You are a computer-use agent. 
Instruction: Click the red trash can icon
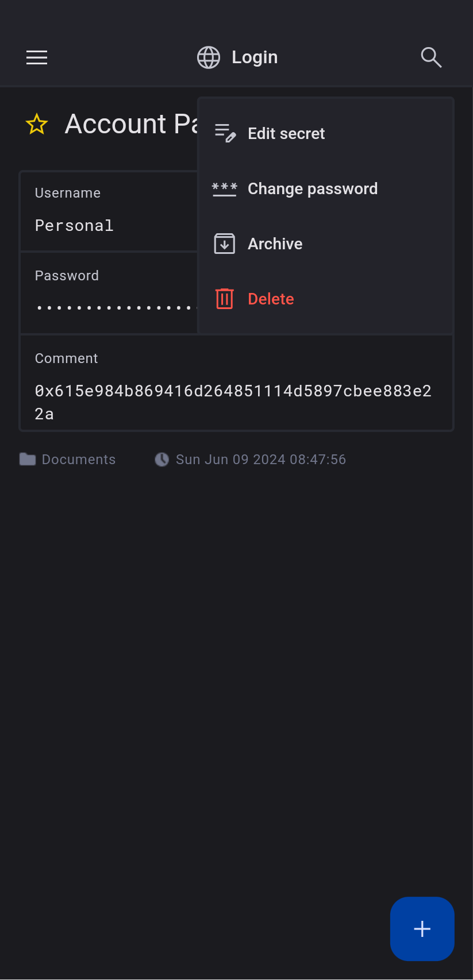point(225,299)
